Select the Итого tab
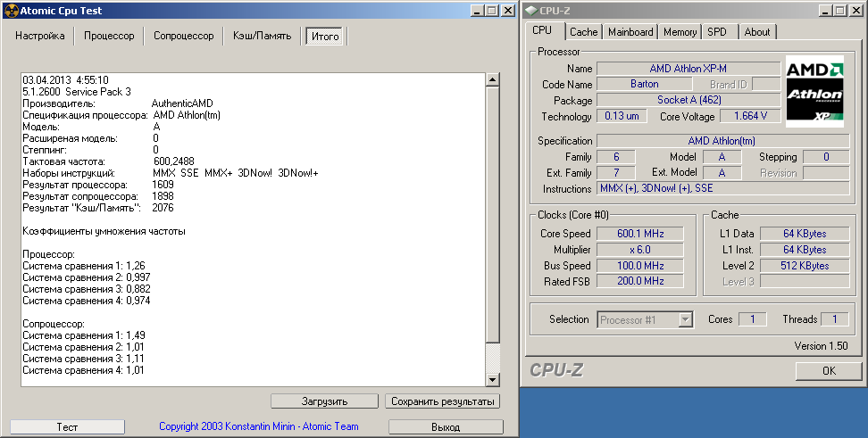868x438 pixels. click(x=325, y=37)
